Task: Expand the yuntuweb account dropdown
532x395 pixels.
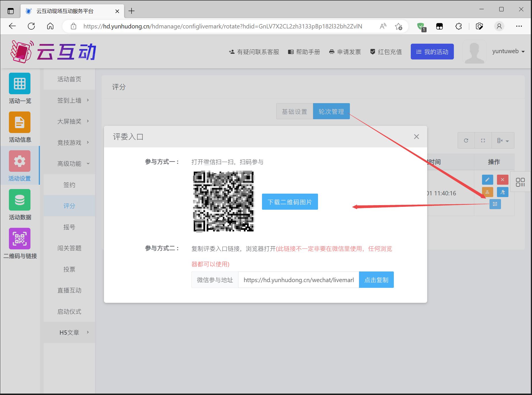Action: tap(508, 51)
